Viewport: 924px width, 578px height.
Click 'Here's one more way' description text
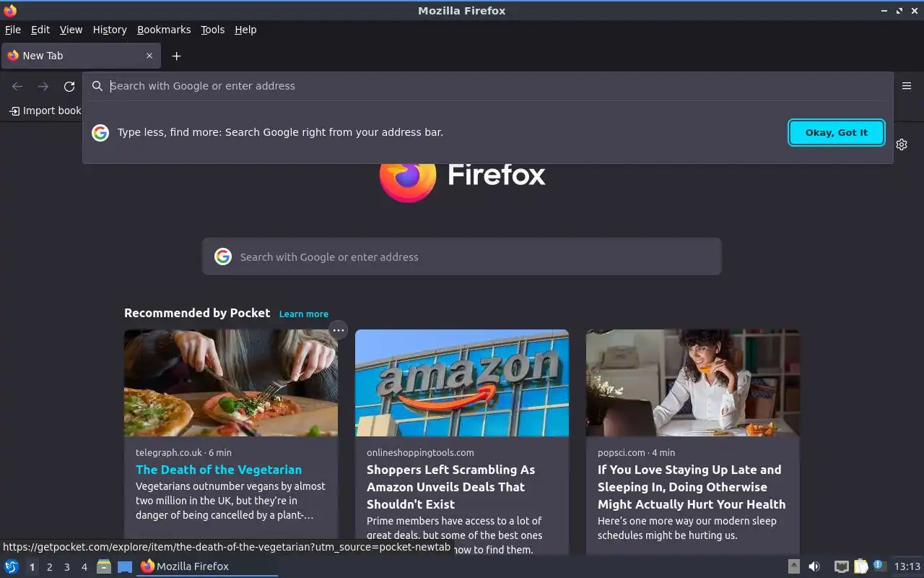pos(687,528)
